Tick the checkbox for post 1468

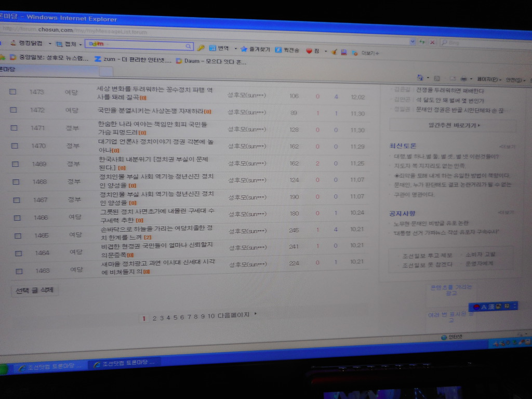click(16, 182)
